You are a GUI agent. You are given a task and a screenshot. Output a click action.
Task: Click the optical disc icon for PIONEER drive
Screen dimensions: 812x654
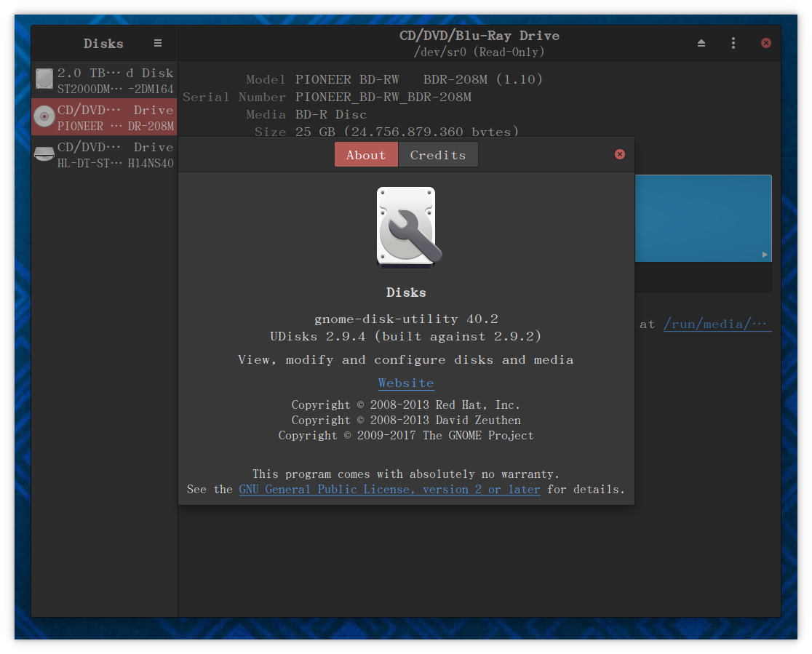[x=44, y=116]
